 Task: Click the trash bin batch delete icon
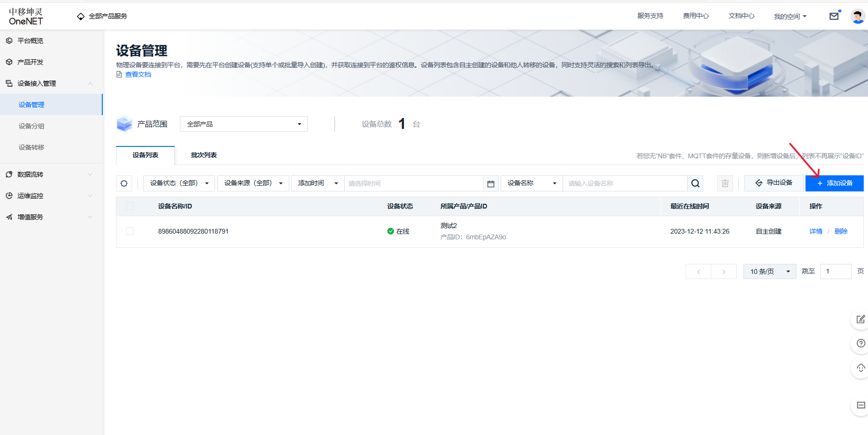[x=725, y=183]
